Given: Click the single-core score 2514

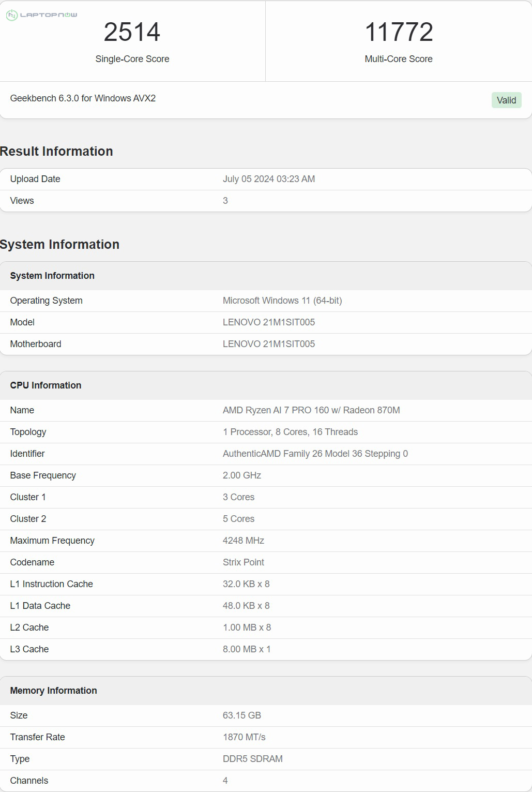Looking at the screenshot, I should tap(132, 32).
